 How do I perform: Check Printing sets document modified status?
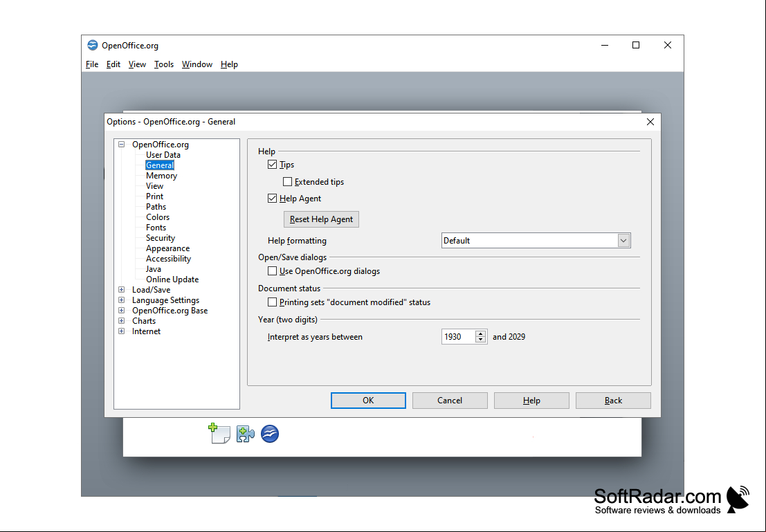click(x=272, y=302)
